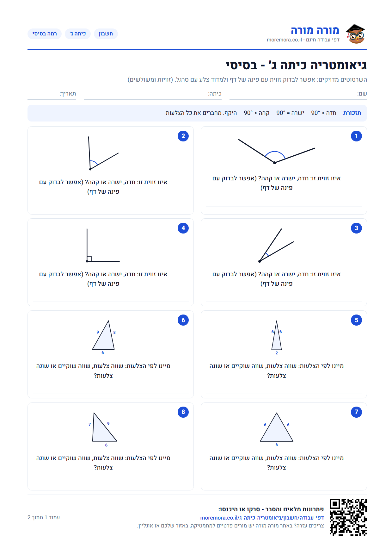Image resolution: width=392 pixels, height=555 pixels.
Task: Click the blue number 5 badge
Action: point(356,320)
